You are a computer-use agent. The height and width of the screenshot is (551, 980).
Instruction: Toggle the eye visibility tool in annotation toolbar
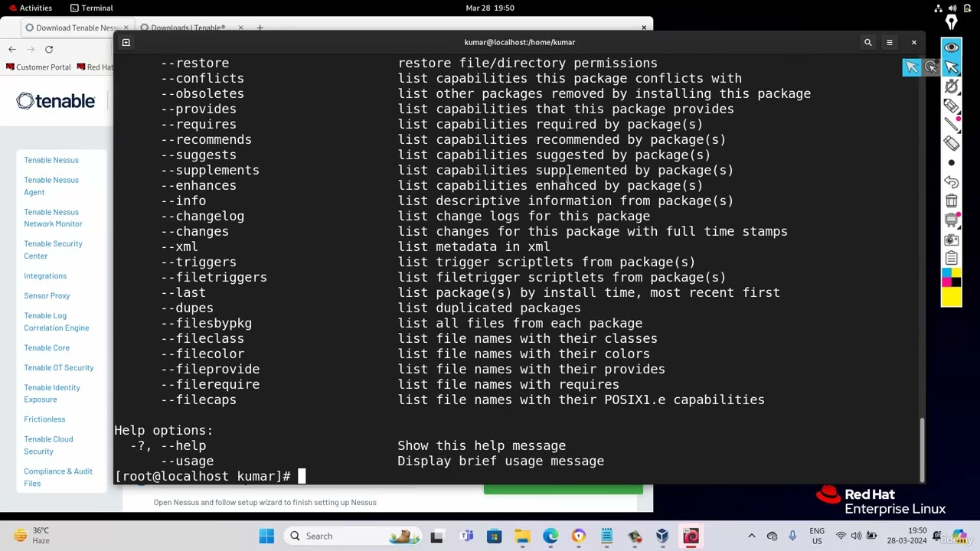pyautogui.click(x=951, y=47)
